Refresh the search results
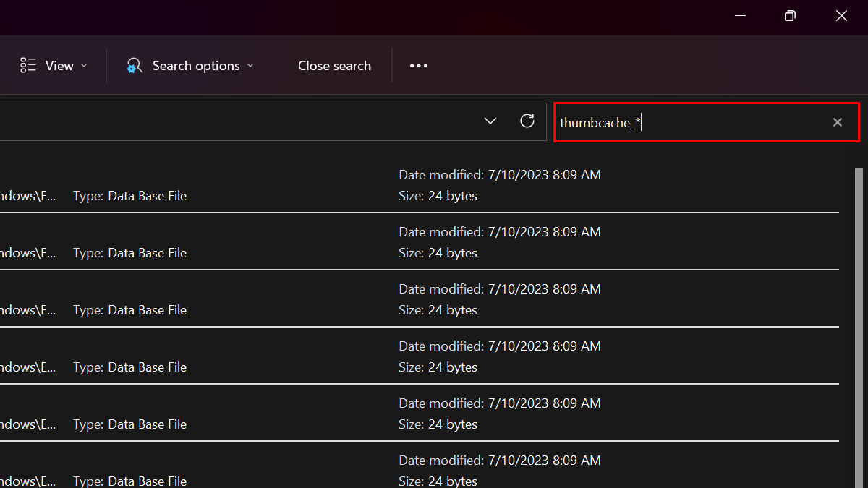 tap(527, 121)
